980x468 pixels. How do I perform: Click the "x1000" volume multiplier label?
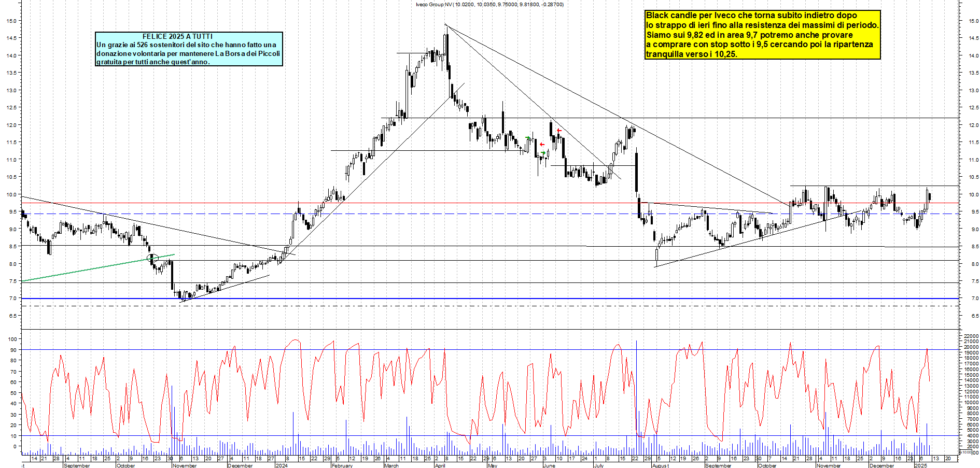pos(966,452)
